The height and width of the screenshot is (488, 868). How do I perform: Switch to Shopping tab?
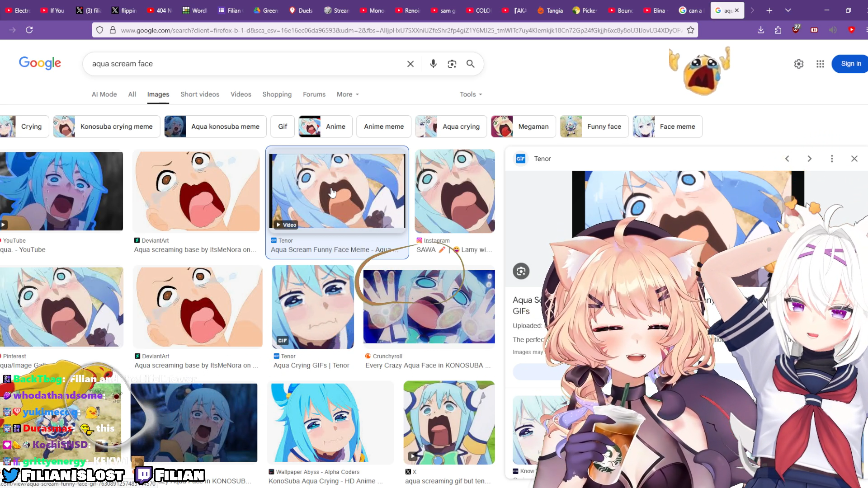click(x=277, y=94)
